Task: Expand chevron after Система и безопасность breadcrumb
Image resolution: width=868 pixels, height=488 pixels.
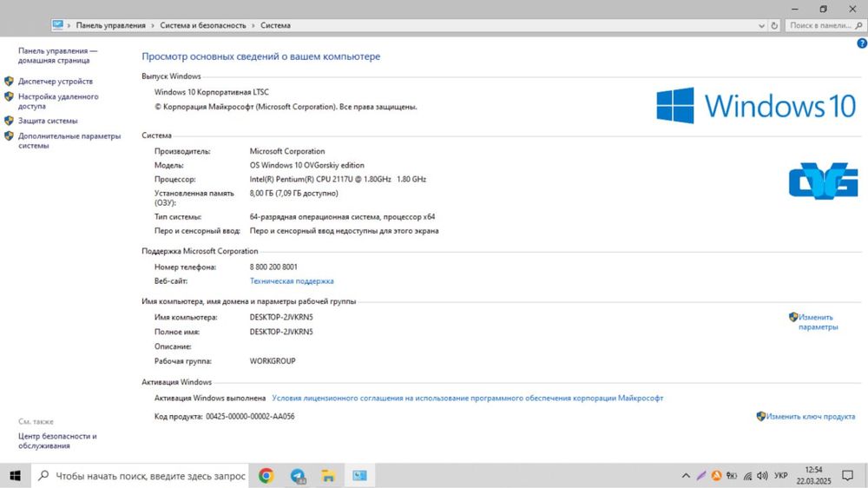Action: point(253,25)
